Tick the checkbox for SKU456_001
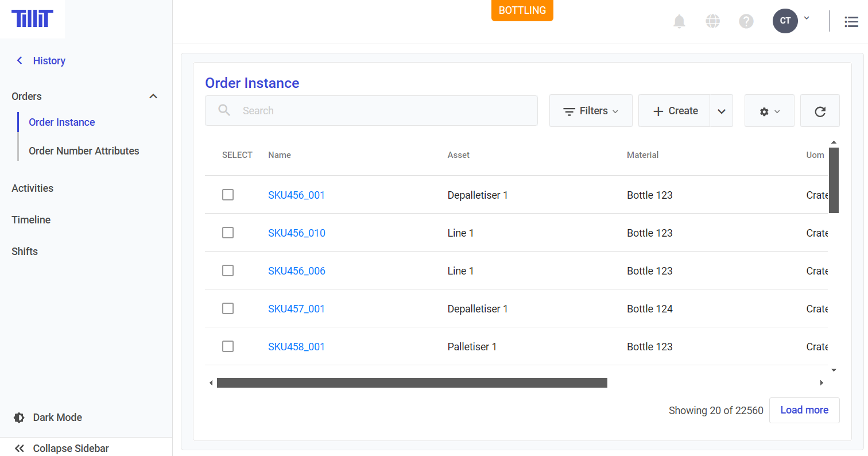Screen dimensions: 868x456 (x=228, y=195)
